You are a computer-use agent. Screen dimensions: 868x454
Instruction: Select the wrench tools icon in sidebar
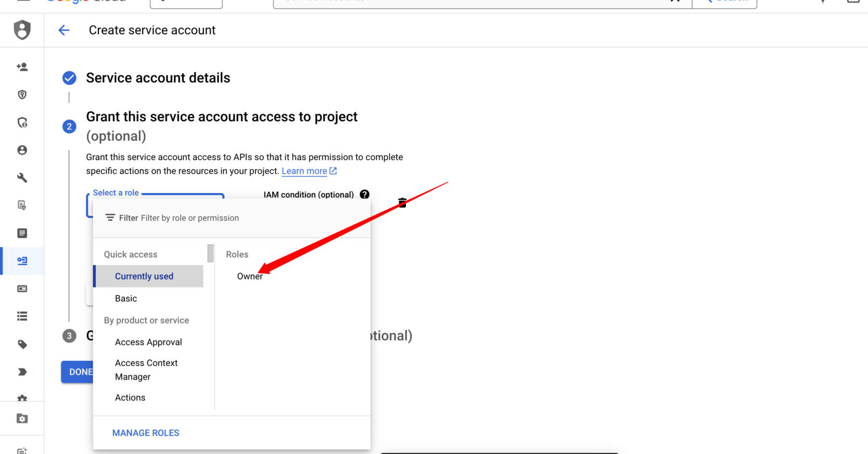click(22, 178)
